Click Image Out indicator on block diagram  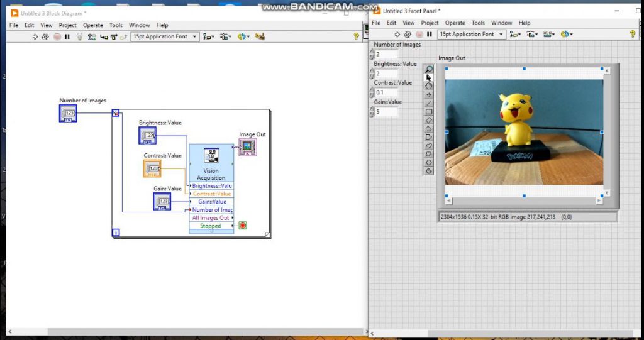(x=248, y=148)
